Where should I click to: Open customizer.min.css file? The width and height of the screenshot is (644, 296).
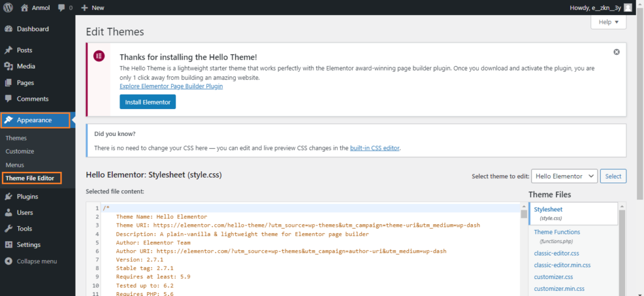[559, 289]
